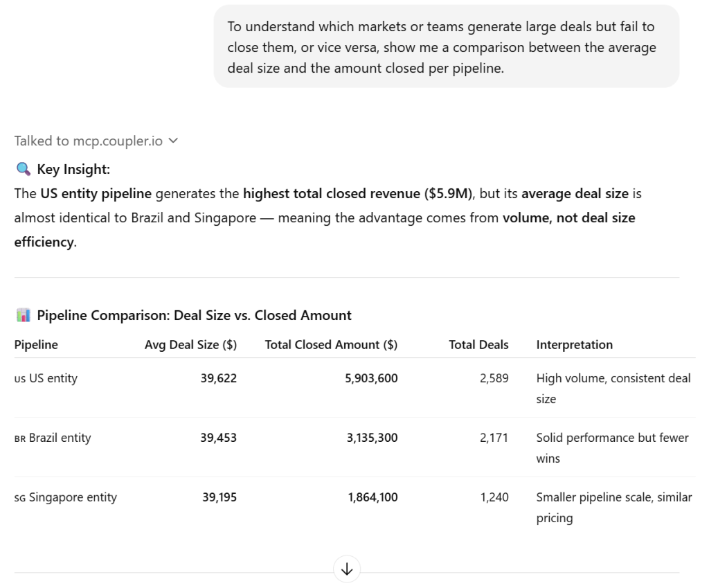This screenshot has height=588, width=709.
Task: Select the Interpretation column header
Action: [x=574, y=345]
